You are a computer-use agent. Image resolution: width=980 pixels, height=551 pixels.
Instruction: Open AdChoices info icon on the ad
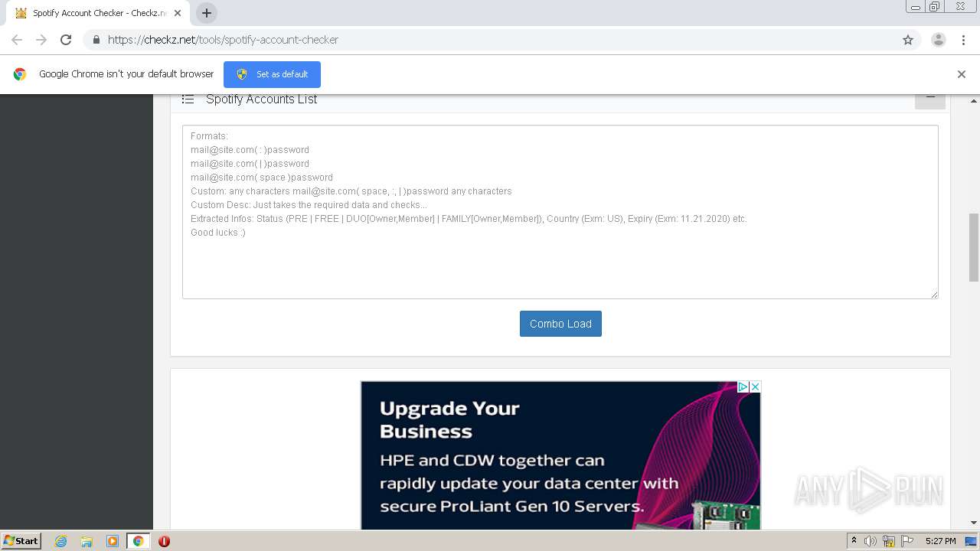coord(743,386)
